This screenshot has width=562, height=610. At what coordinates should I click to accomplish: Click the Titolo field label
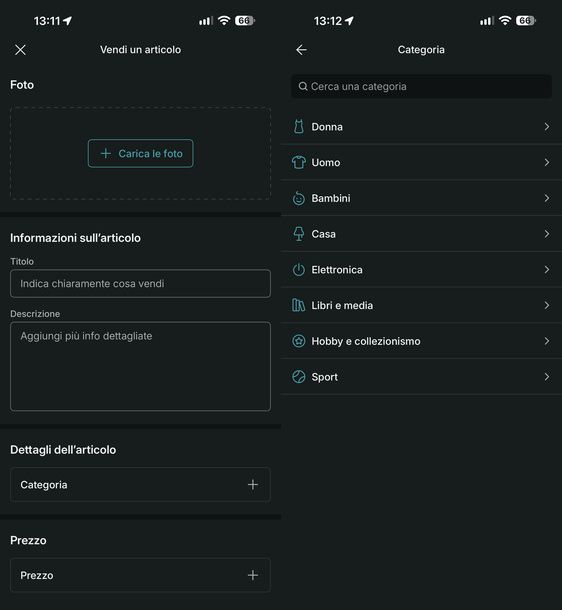pyautogui.click(x=22, y=261)
